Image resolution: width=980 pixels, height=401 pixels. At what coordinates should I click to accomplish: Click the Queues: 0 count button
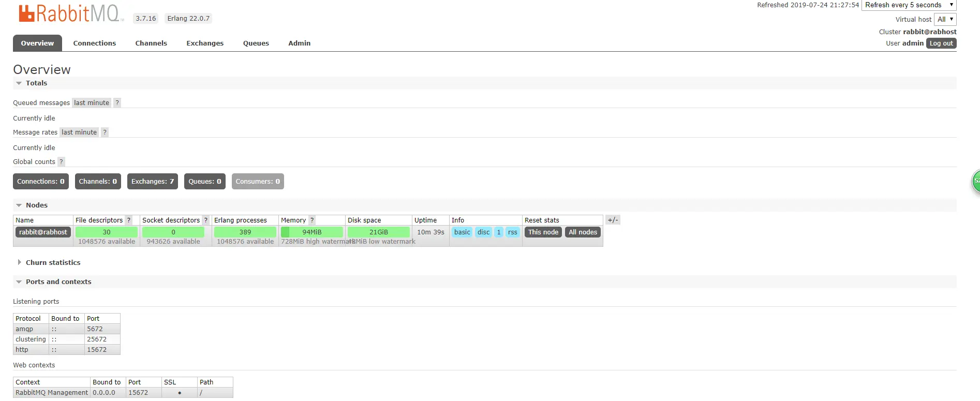(205, 181)
